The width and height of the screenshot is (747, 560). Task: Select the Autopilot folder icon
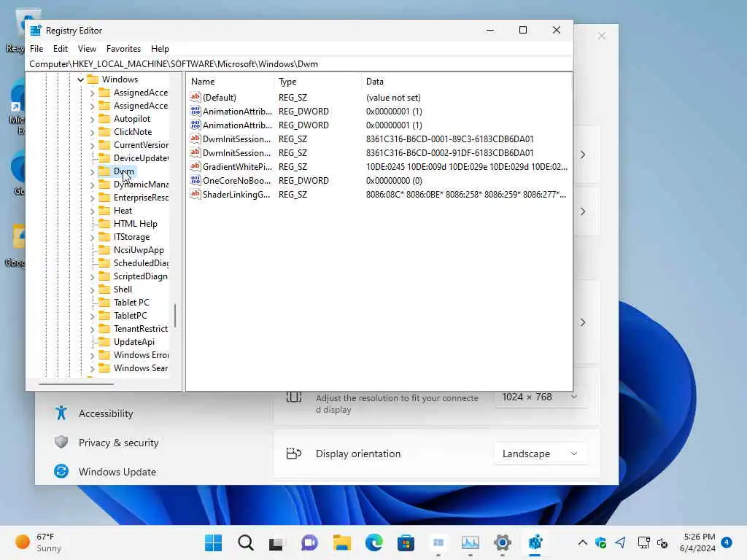pos(104,119)
